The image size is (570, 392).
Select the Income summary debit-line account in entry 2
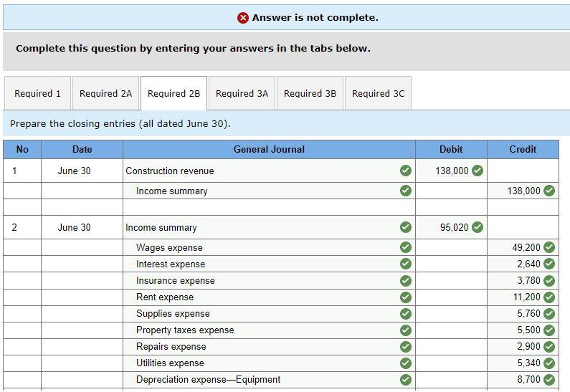point(269,227)
